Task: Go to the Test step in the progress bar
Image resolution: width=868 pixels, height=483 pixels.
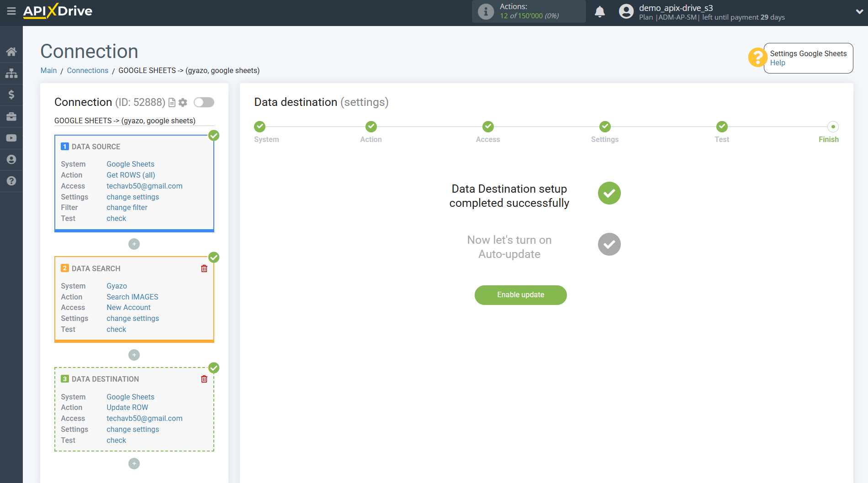Action: [722, 127]
